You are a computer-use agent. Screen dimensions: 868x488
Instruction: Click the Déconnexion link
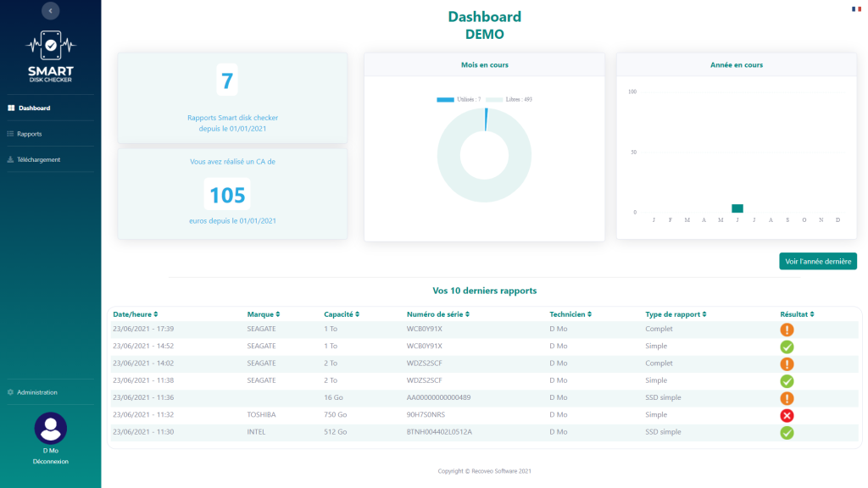pyautogui.click(x=50, y=462)
